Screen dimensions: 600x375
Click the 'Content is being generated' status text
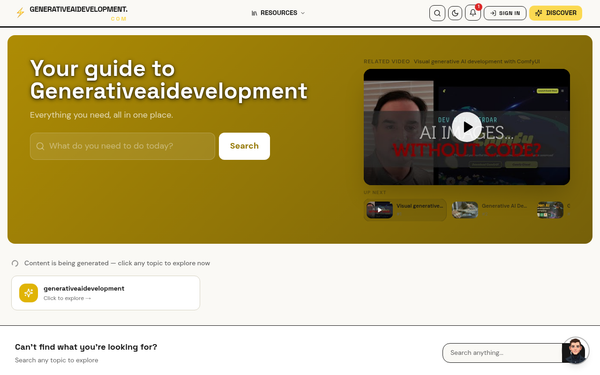pos(117,263)
